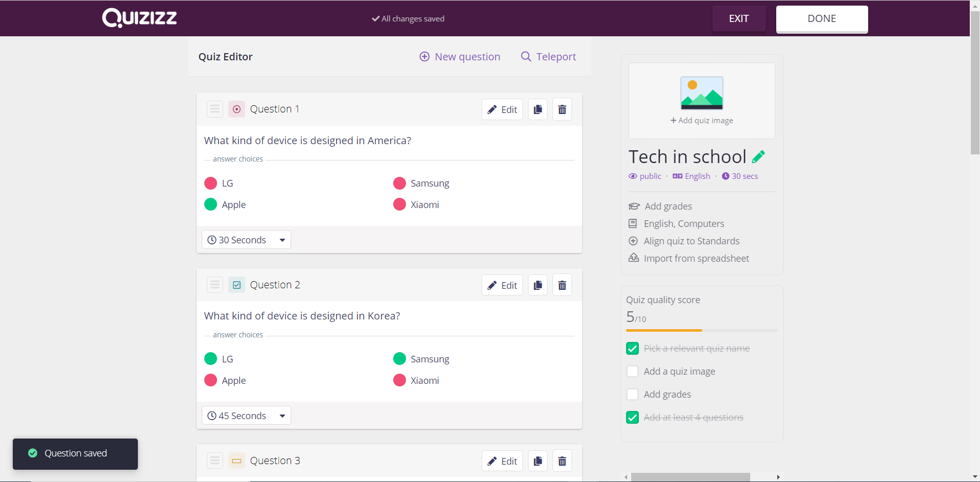Open Teleport via the magnifier icon
This screenshot has height=482, width=980.
[525, 57]
